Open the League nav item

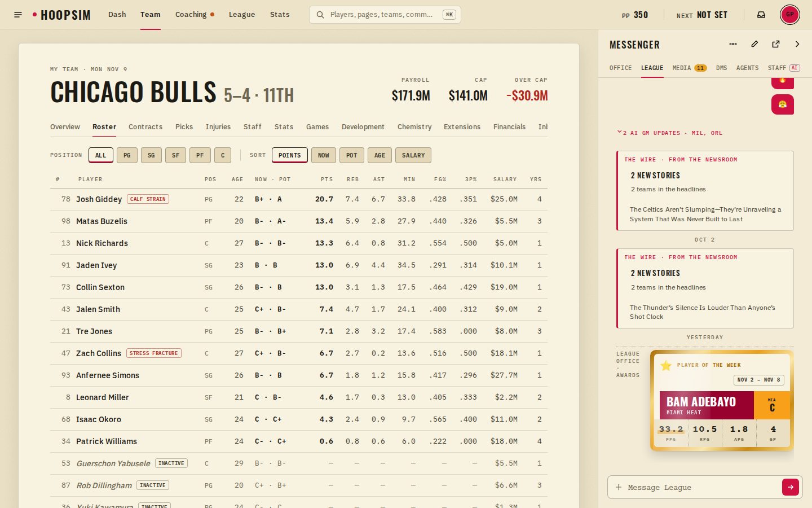tap(242, 15)
